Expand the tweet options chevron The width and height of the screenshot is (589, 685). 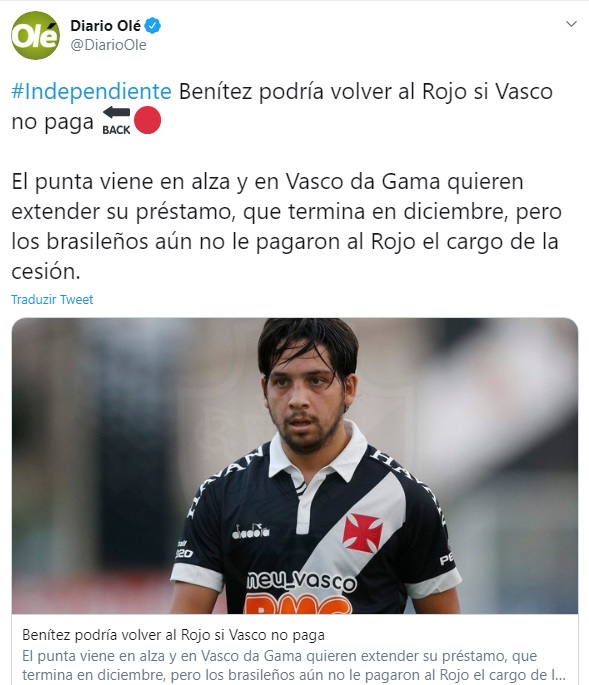click(x=571, y=24)
